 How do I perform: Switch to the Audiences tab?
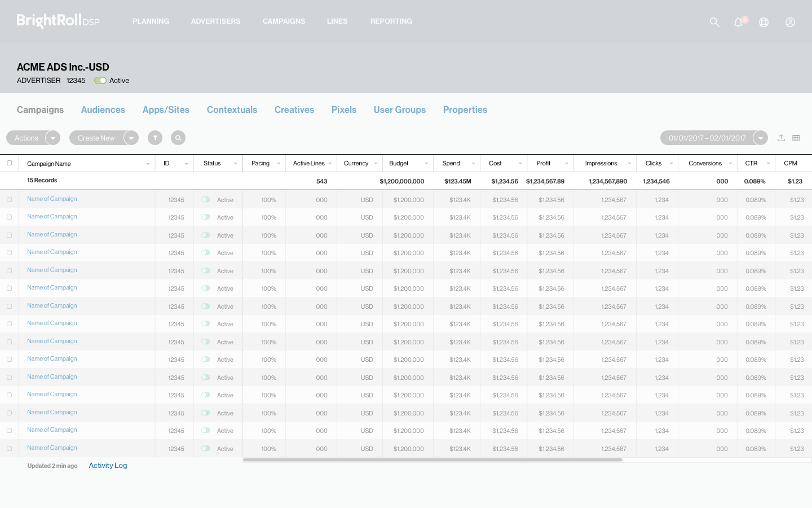tap(103, 110)
